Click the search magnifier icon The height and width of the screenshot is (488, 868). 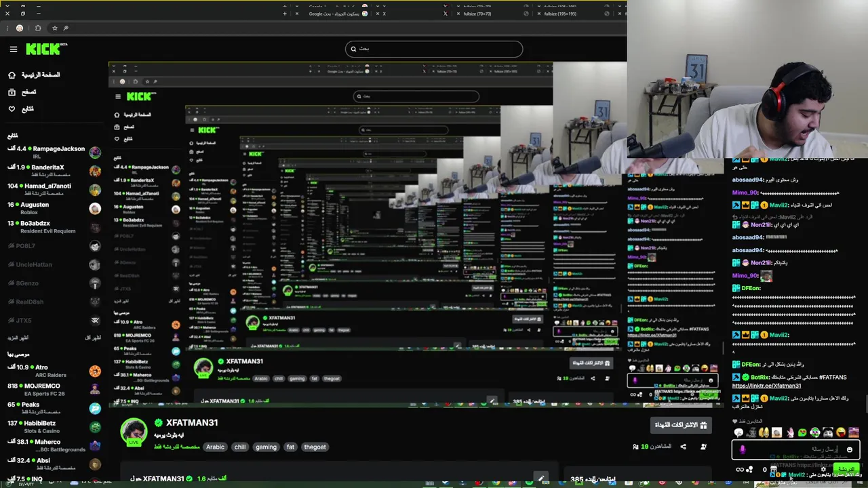pyautogui.click(x=353, y=49)
